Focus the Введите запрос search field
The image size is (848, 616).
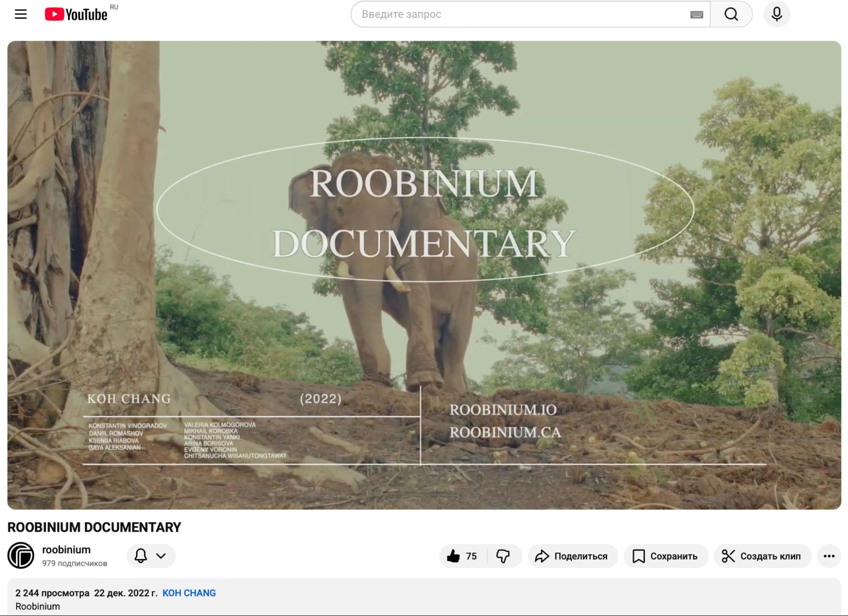tap(522, 14)
